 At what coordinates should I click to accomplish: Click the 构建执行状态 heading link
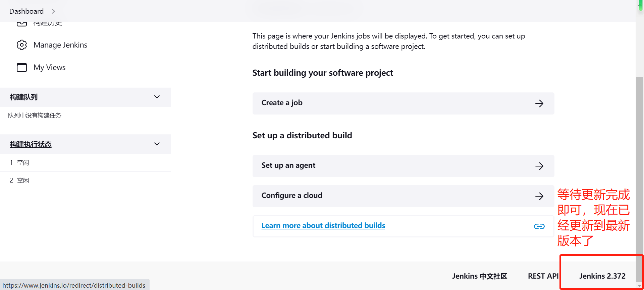tap(31, 144)
